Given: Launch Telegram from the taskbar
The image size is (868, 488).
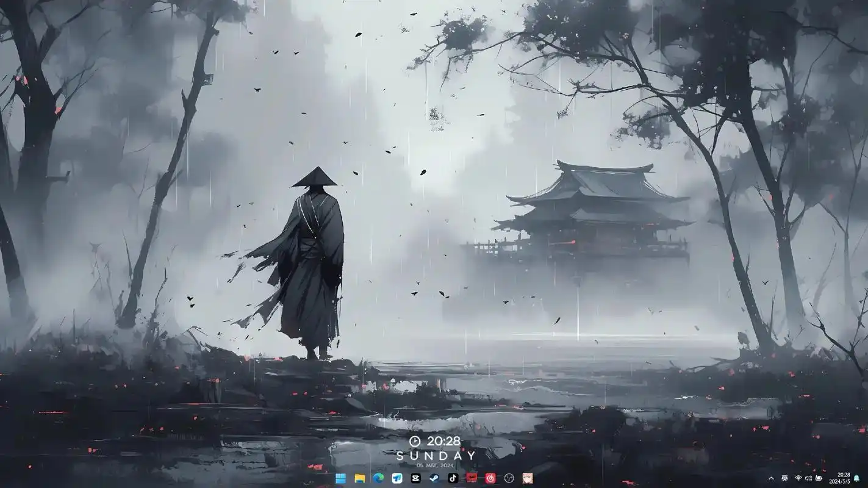Looking at the screenshot, I should (396, 479).
